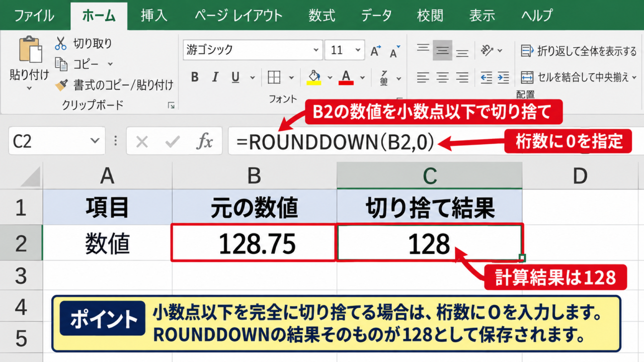Click the Insert Function fx button

[x=205, y=142]
